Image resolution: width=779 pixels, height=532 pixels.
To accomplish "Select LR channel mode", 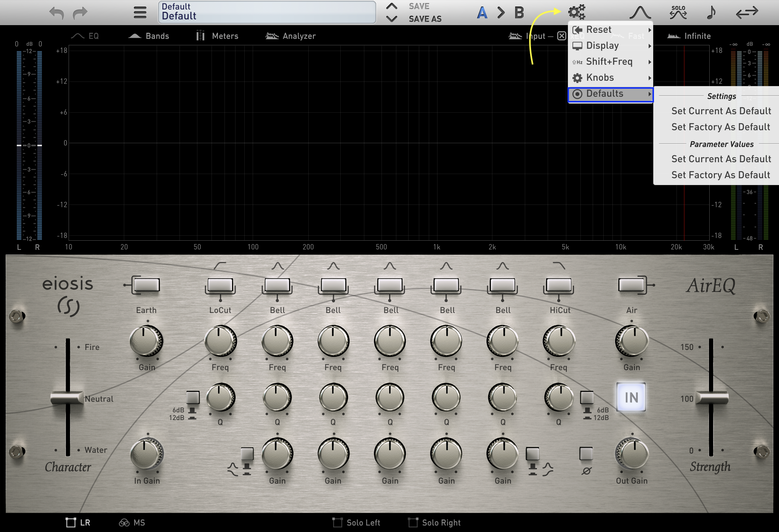I will click(79, 522).
